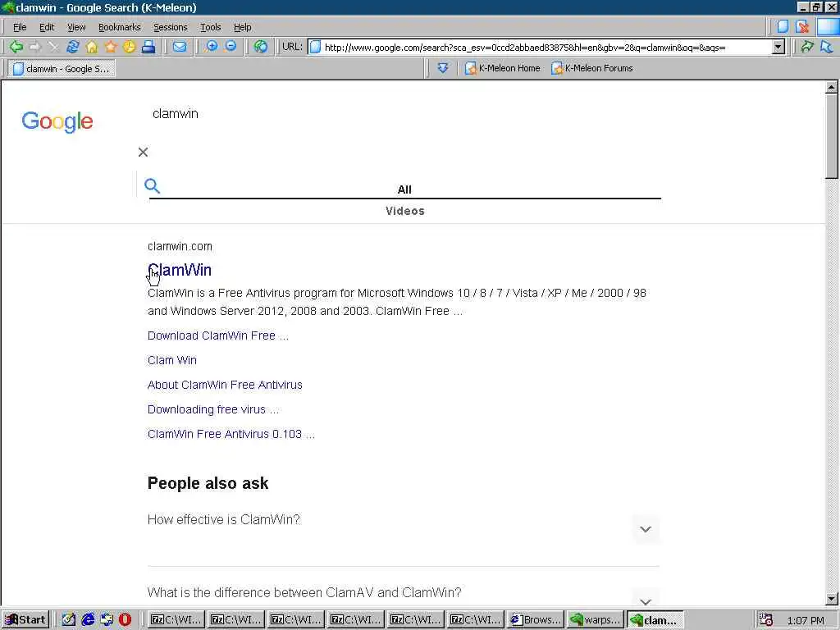The image size is (840, 630).
Task: Click the grey Forward arrow icon
Action: point(35,47)
